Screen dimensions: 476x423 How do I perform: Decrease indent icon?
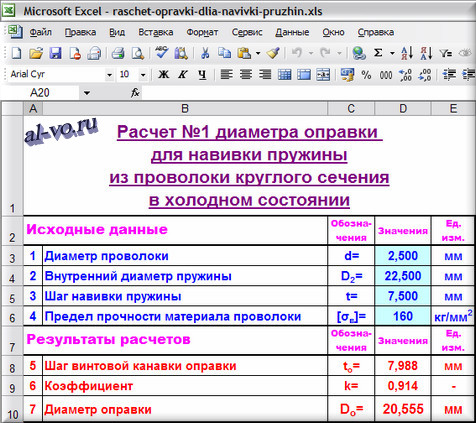pyautogui.click(x=449, y=75)
